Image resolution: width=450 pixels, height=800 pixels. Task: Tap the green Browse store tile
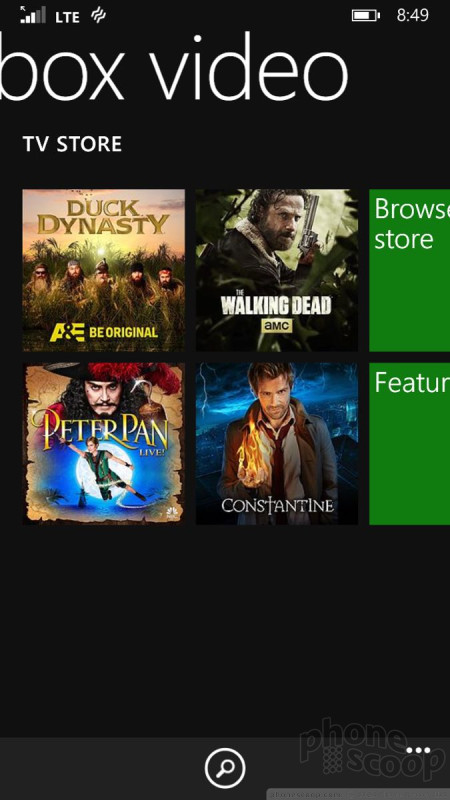[410, 270]
